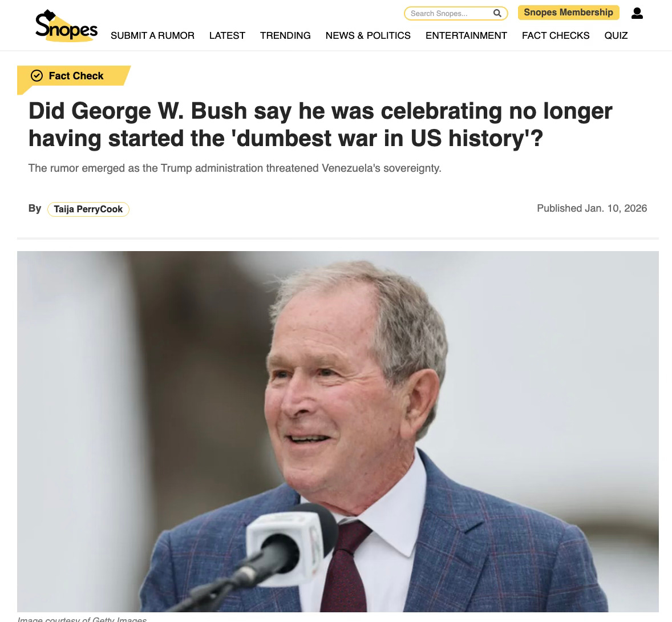Open the Quiz menu item

click(x=616, y=35)
